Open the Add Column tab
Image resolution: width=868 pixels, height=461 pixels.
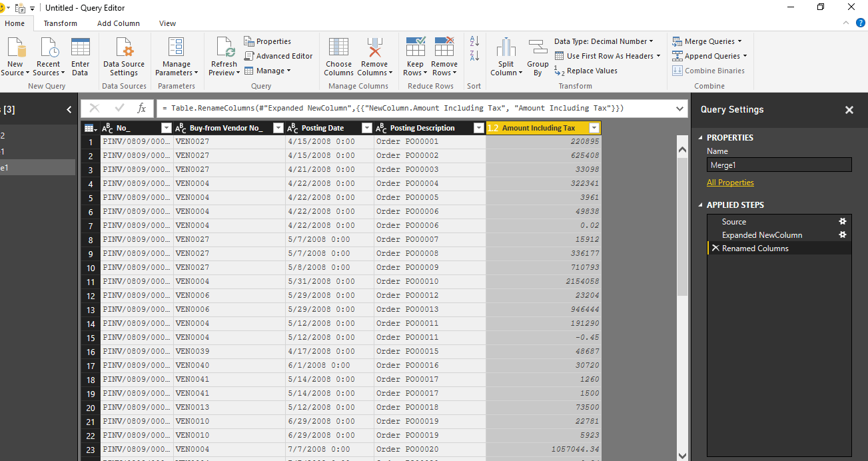(119, 23)
